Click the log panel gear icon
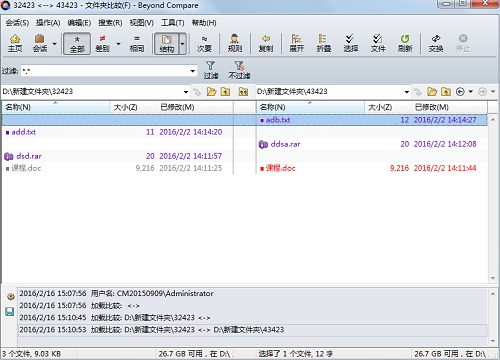The image size is (500, 360). 10,297
